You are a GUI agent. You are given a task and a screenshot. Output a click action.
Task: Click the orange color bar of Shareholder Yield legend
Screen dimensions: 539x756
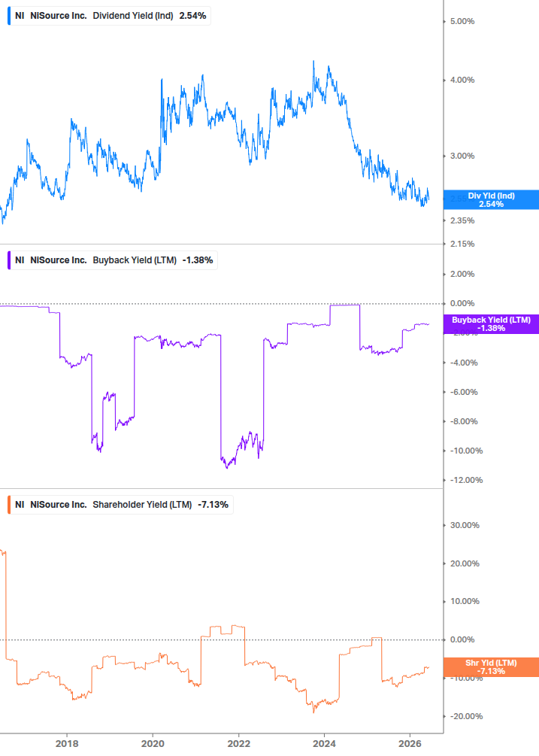point(9,504)
